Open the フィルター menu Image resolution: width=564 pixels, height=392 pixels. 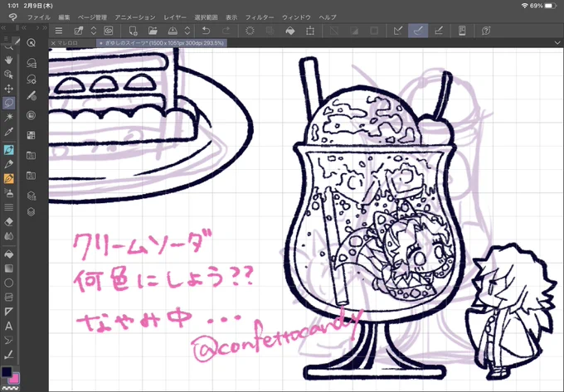click(260, 17)
